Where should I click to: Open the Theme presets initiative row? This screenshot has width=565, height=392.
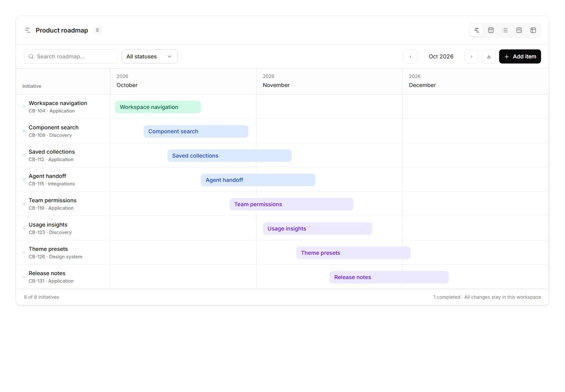63,252
